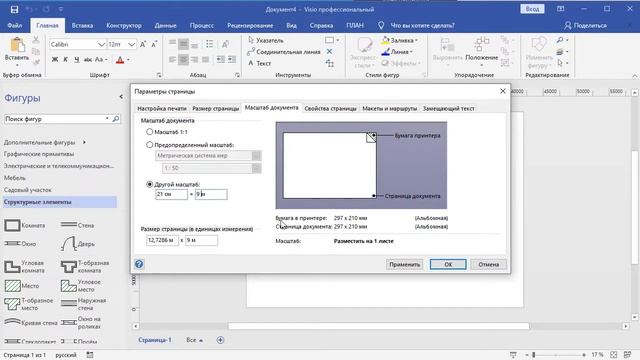Open the Файл menu
The image size is (640, 360).
(x=14, y=25)
